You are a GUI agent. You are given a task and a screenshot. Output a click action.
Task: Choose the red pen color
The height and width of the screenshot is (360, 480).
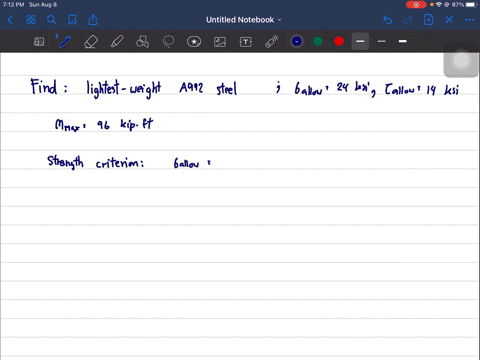[339, 41]
